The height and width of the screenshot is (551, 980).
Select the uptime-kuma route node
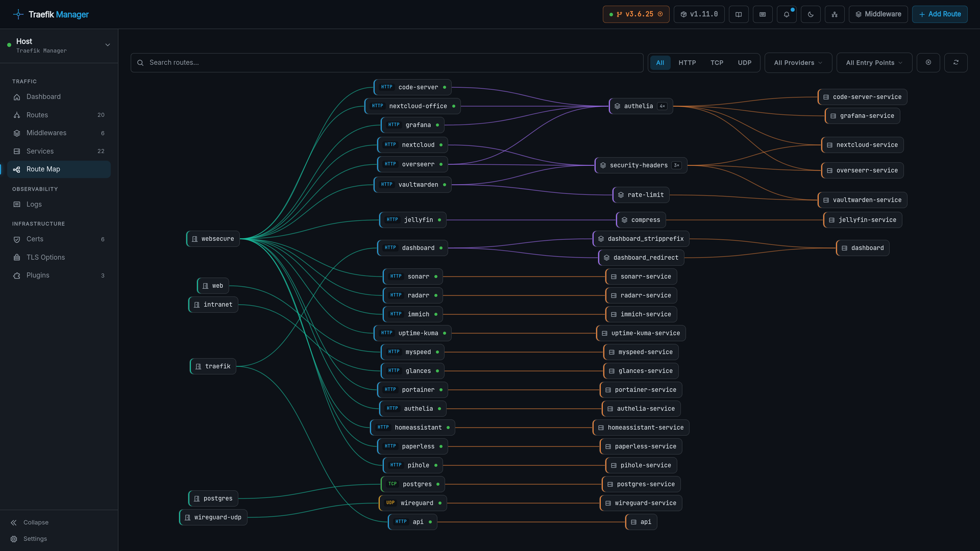point(412,333)
